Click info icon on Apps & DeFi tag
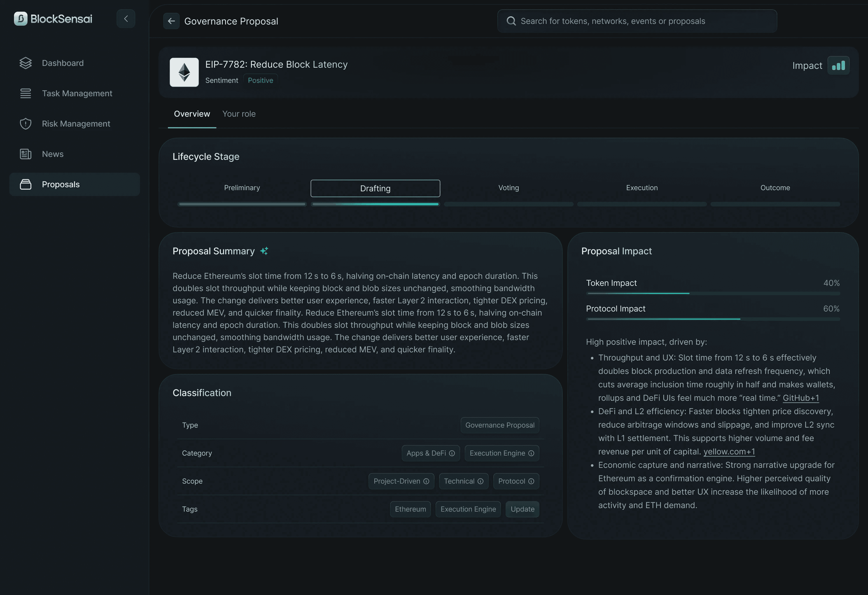Screen dimensions: 868x595 [x=452, y=454]
